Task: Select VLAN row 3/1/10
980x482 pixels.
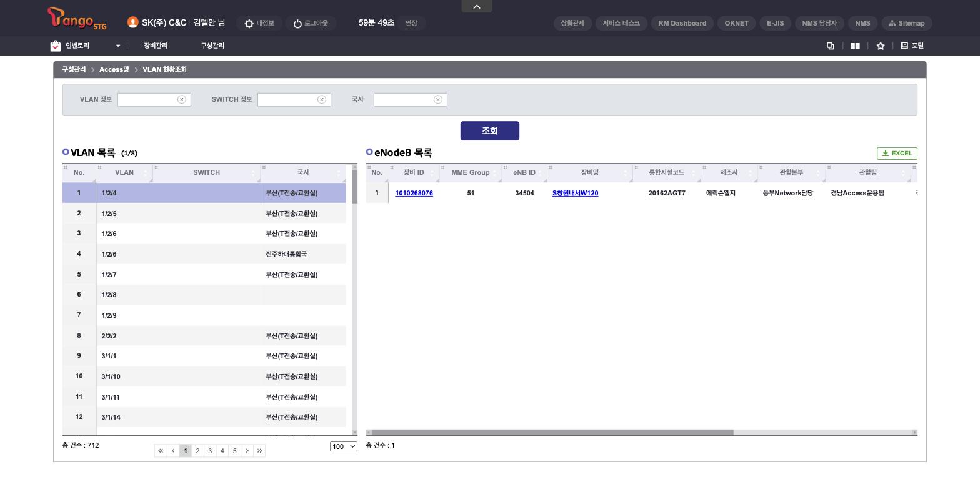Action: 204,376
